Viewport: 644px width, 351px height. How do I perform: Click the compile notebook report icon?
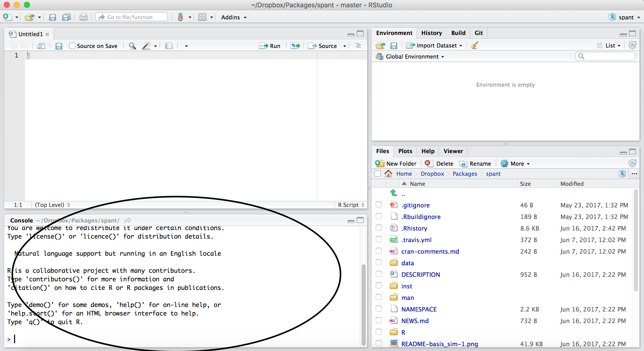click(169, 46)
